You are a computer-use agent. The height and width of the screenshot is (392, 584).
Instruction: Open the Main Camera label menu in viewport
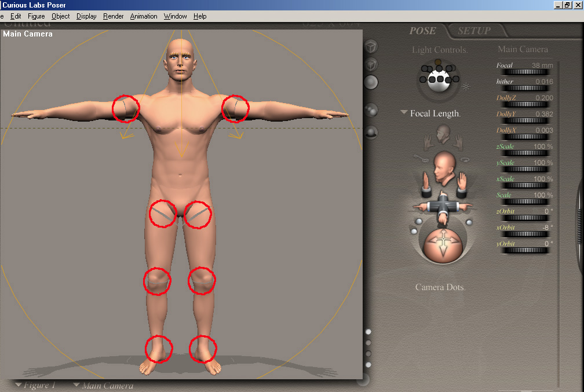[x=28, y=34]
